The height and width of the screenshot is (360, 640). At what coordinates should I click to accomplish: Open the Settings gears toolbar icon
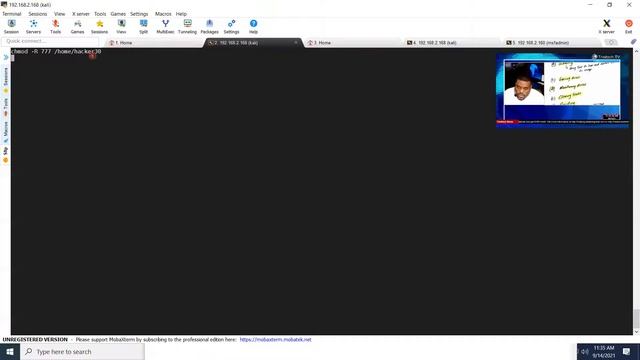click(x=231, y=26)
